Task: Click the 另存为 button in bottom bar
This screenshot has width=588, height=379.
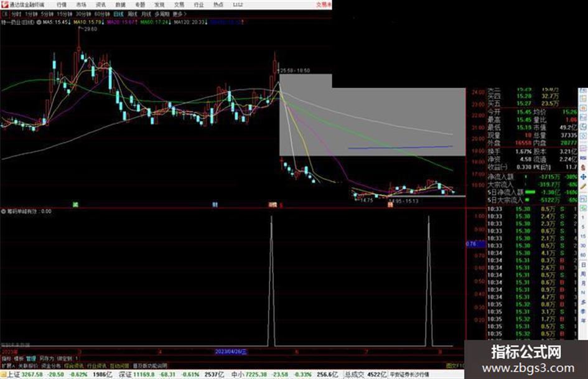Action: (47, 358)
